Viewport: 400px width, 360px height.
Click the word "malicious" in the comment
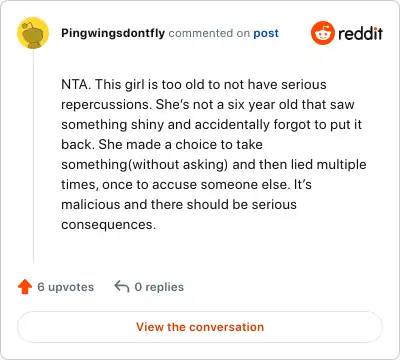coord(91,204)
